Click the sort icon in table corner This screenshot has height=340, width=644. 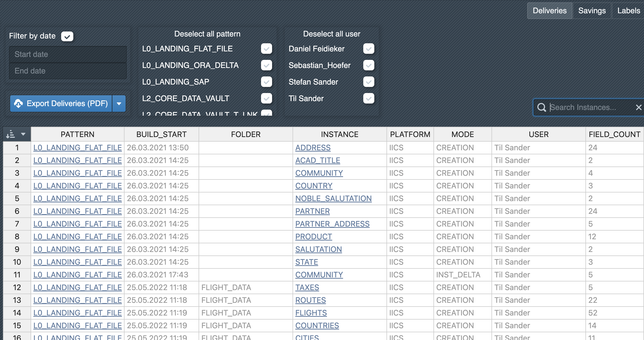point(10,134)
